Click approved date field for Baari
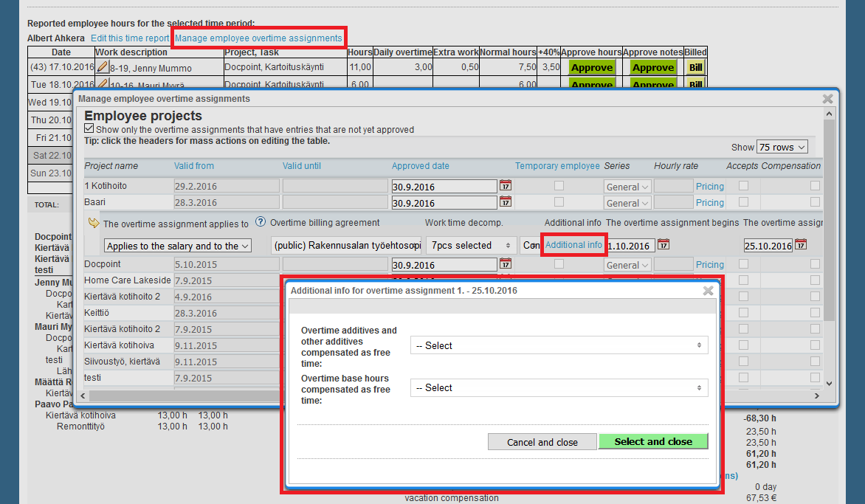Image resolution: width=865 pixels, height=504 pixels. 444,202
